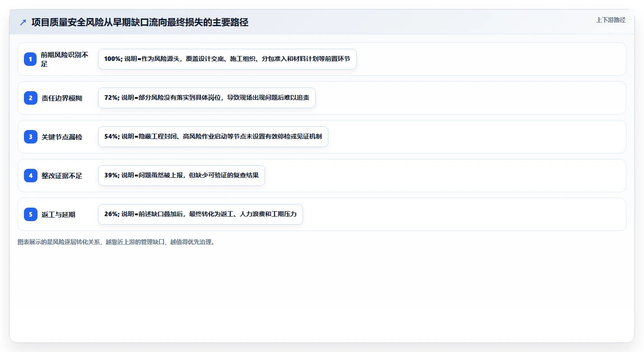Click the 26% description box about 工期压力
Viewport: 644px width, 352px height.
[x=201, y=214]
